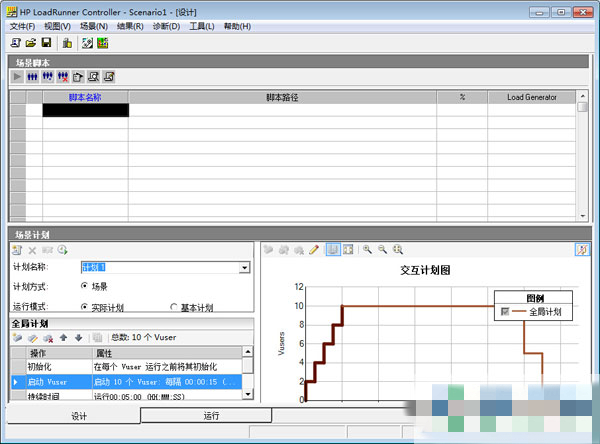Click the Delete Action icon
The image size is (600, 444).
click(x=48, y=338)
